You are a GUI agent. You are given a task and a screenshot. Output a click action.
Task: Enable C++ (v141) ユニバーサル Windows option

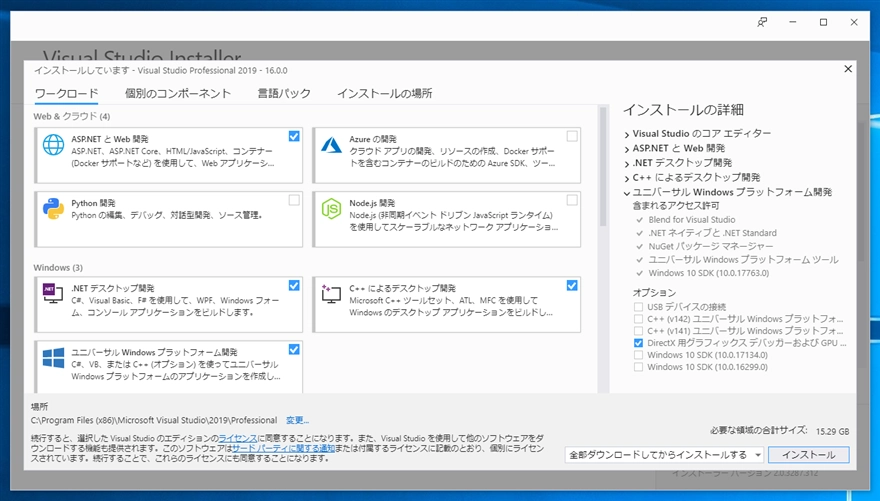pos(638,331)
